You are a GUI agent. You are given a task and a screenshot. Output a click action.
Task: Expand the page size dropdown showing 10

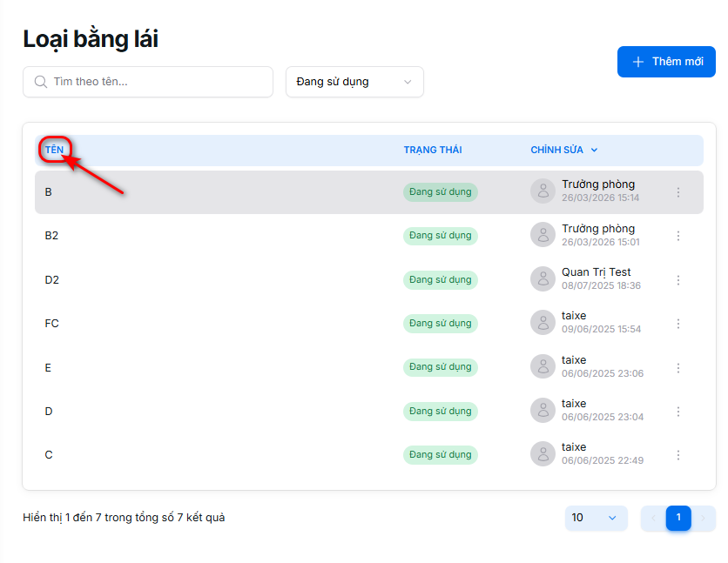click(x=596, y=518)
